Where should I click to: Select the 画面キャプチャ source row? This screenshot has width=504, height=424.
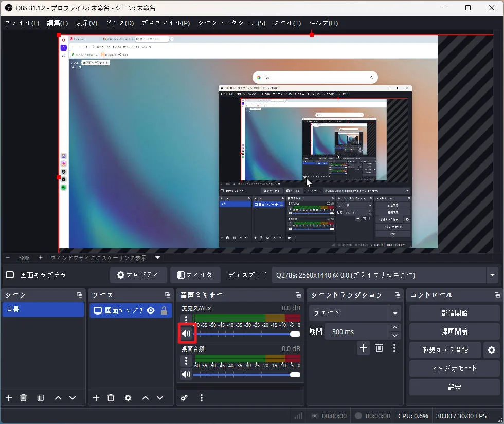131,310
